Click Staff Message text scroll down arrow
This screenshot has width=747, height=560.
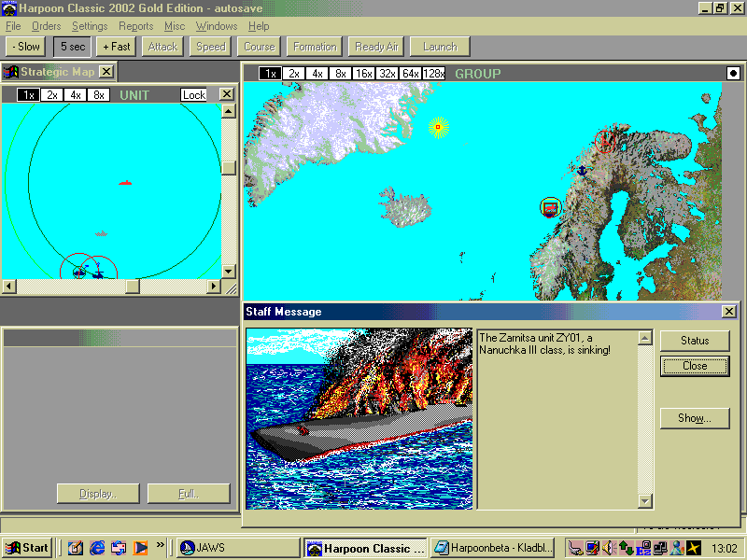click(644, 501)
